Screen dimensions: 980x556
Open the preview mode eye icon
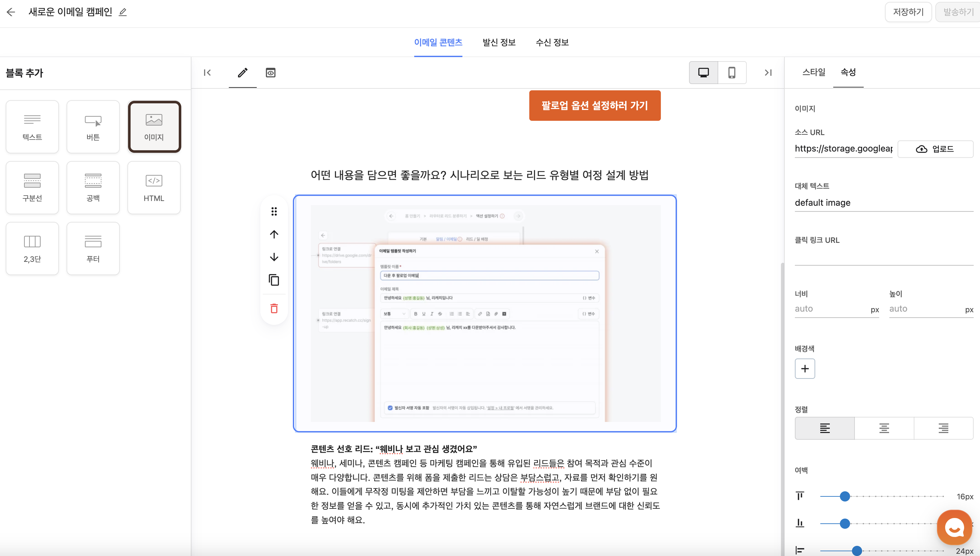pos(270,72)
